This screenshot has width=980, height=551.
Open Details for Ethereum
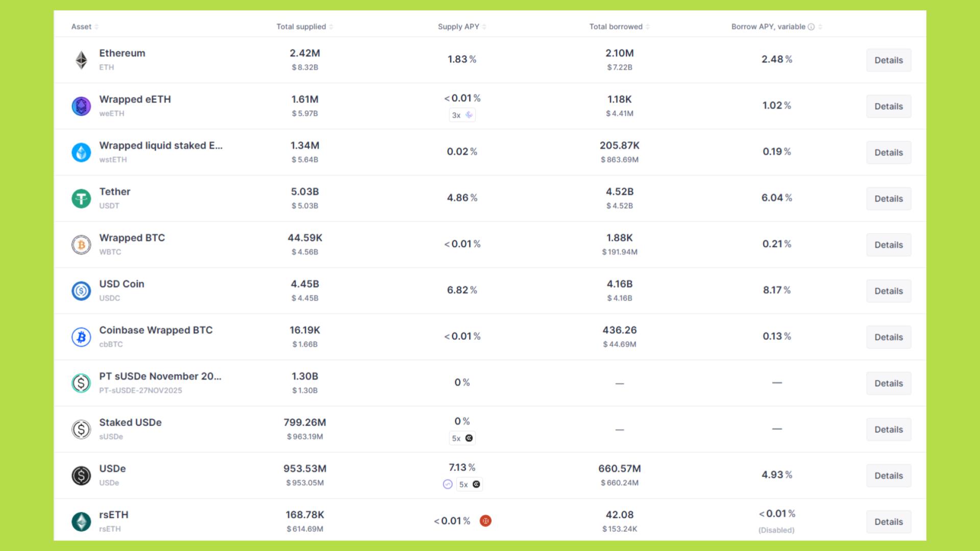pyautogui.click(x=888, y=60)
